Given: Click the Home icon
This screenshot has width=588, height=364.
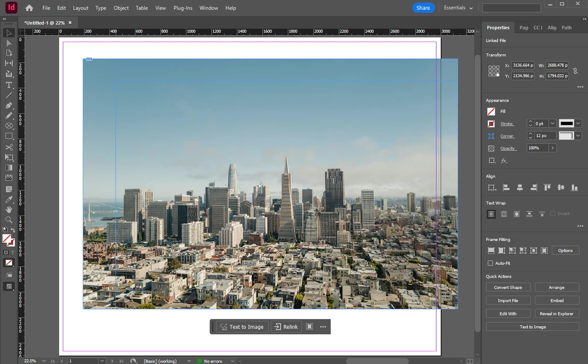Looking at the screenshot, I should pyautogui.click(x=29, y=8).
